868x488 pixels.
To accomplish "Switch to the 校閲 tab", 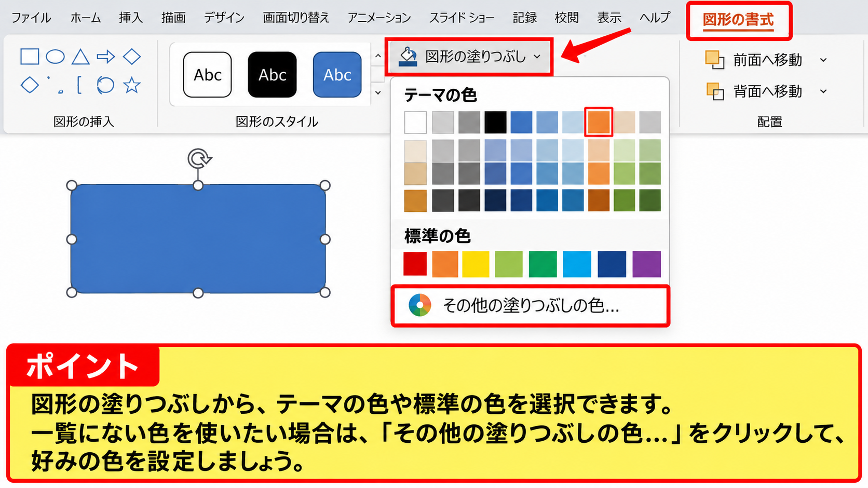I will click(566, 18).
